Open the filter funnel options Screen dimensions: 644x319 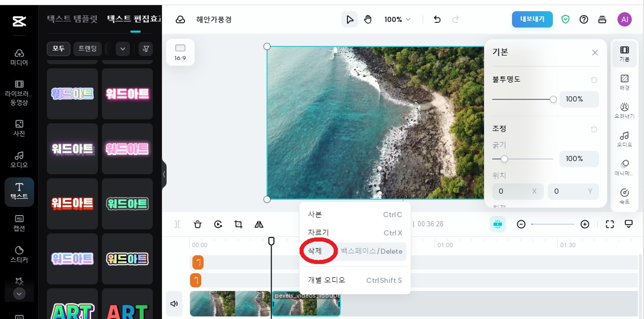(x=146, y=49)
